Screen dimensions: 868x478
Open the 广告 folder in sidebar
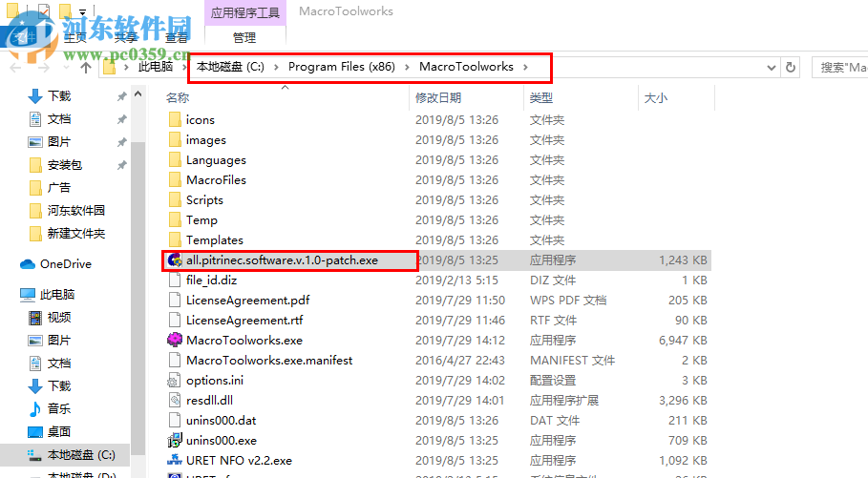coord(50,188)
